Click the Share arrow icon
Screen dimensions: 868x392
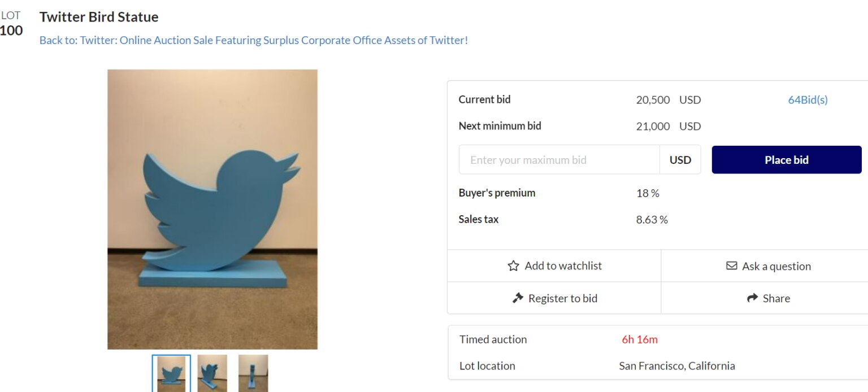coord(752,298)
